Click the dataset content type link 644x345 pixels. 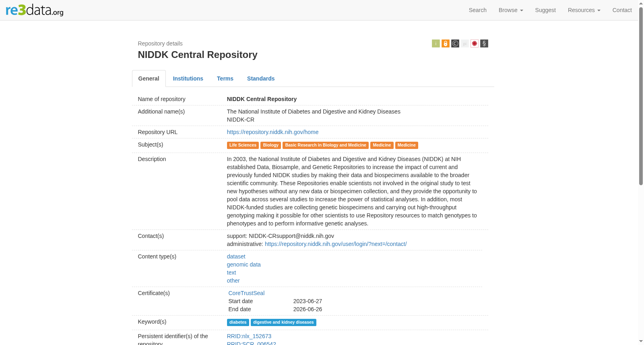coord(236,256)
